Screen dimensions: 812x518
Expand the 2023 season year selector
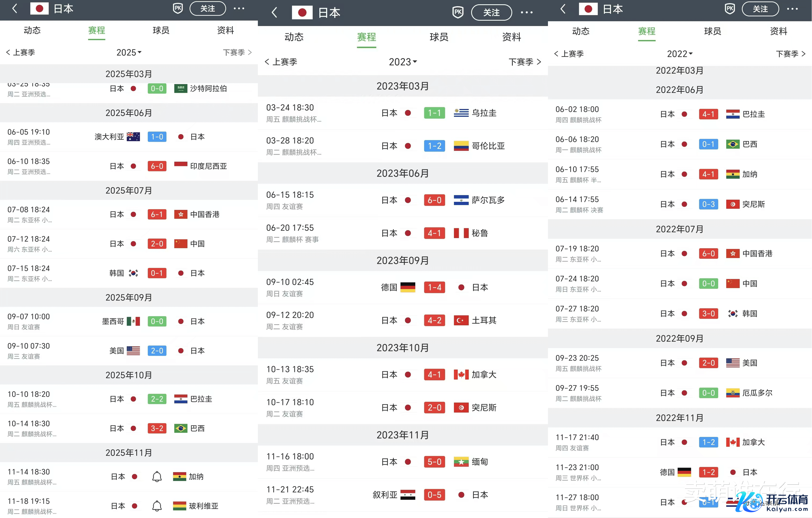point(403,62)
